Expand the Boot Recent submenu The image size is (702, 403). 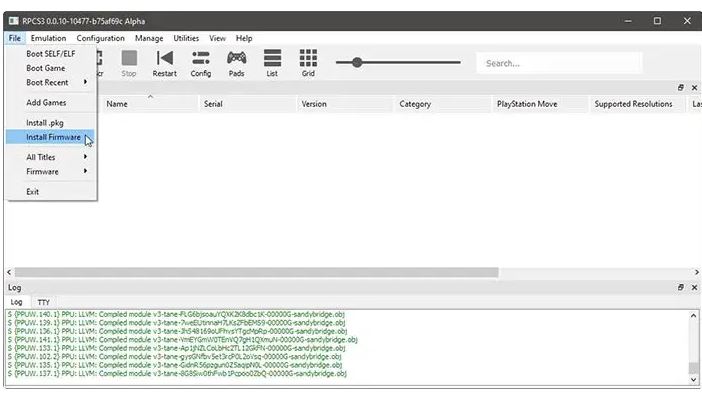point(51,82)
